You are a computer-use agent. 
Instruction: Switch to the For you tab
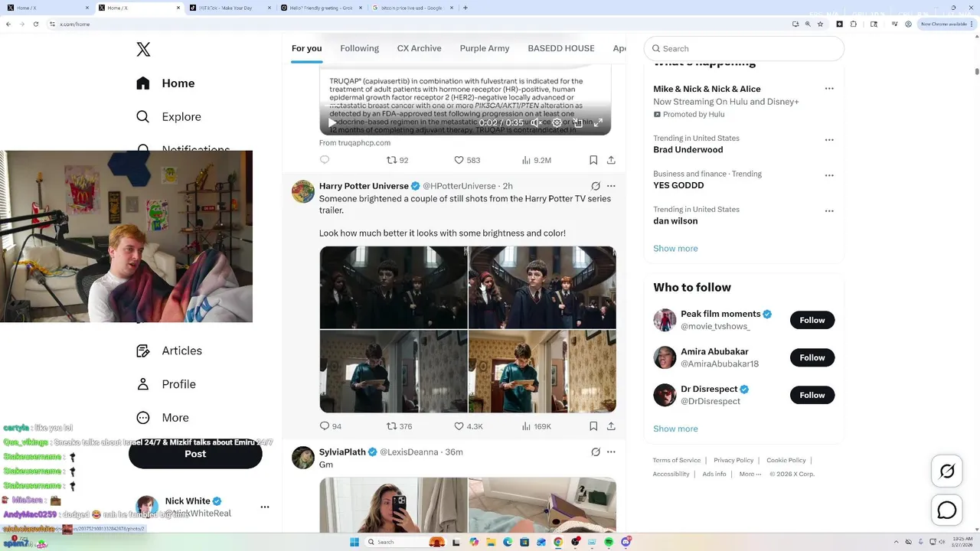pos(306,48)
